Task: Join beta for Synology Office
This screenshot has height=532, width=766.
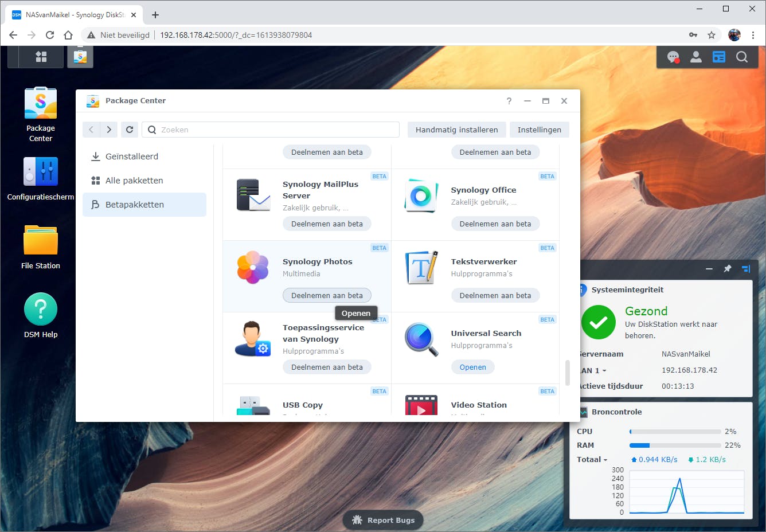Action: [x=495, y=224]
